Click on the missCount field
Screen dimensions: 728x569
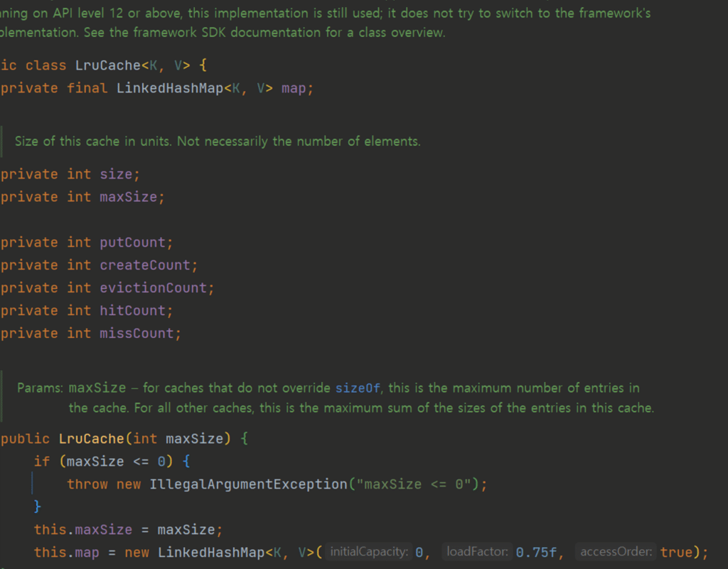pyautogui.click(x=136, y=334)
